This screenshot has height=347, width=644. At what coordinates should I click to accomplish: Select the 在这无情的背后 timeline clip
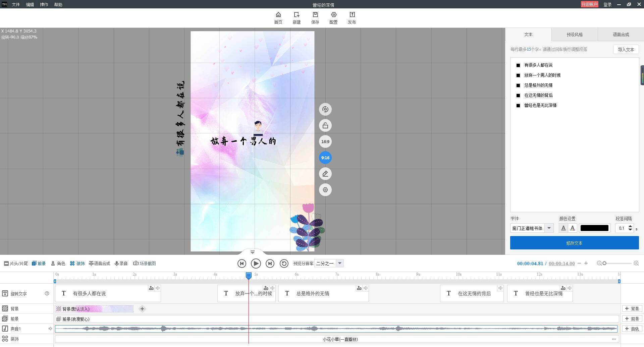pyautogui.click(x=472, y=293)
